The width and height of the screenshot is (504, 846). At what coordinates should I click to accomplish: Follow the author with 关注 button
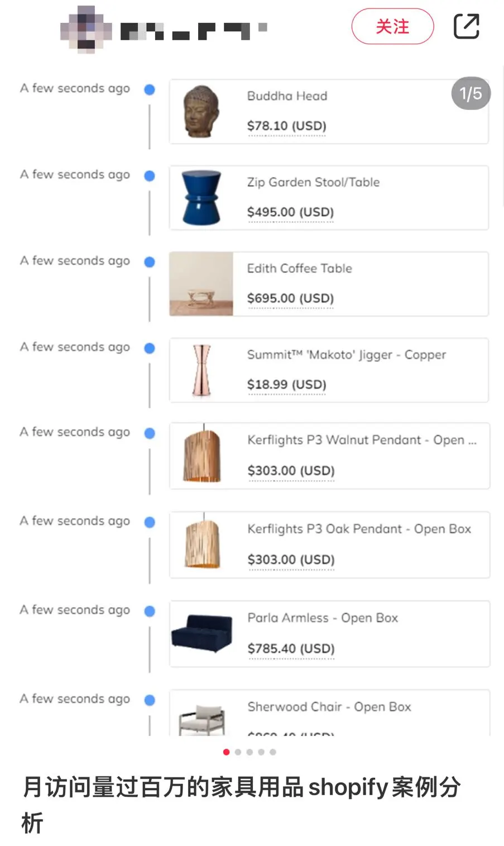pyautogui.click(x=392, y=26)
